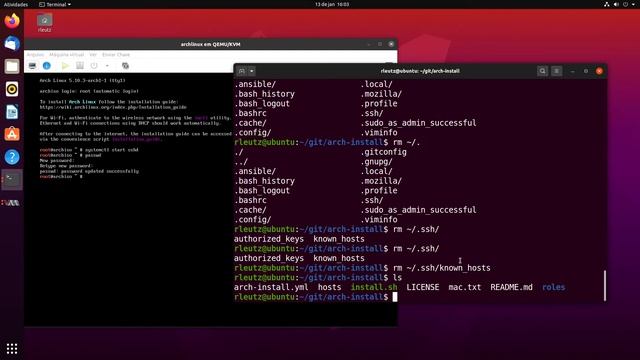The width and height of the screenshot is (640, 360).
Task: Open the power icon in system tray
Action: click(626, 4)
